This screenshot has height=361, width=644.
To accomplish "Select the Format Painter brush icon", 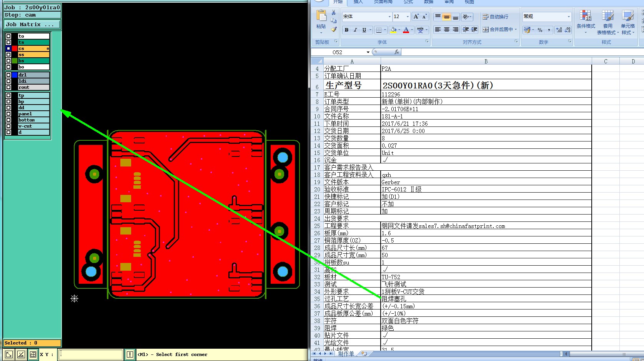I will pos(334,29).
